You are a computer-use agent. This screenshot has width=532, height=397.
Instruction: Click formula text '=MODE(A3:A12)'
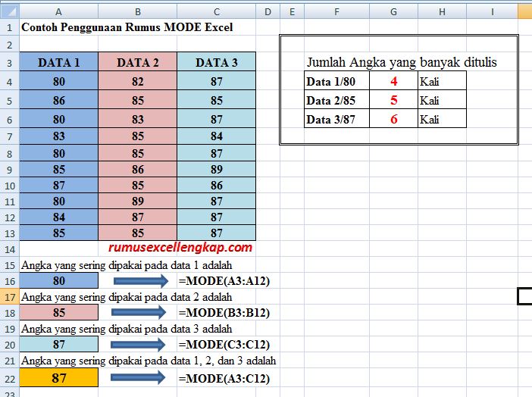(x=224, y=281)
